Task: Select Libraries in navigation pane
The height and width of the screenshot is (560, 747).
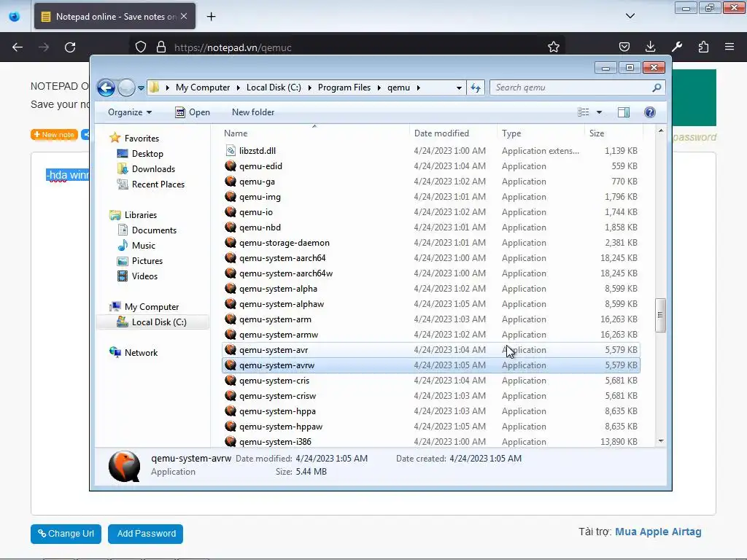Action: click(141, 215)
